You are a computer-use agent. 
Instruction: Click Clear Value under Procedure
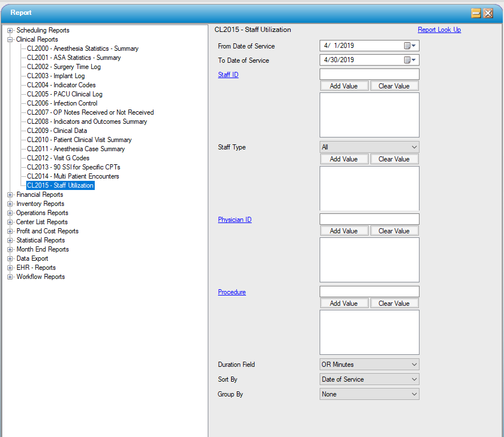[394, 304]
